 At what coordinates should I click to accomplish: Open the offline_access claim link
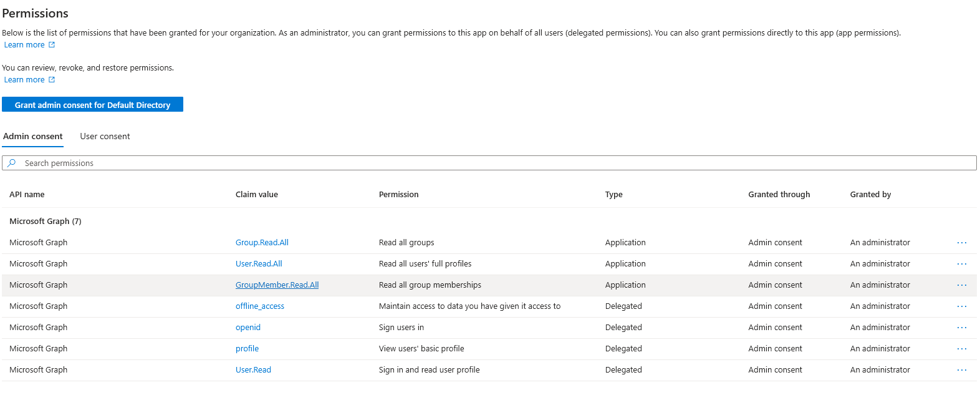tap(260, 306)
